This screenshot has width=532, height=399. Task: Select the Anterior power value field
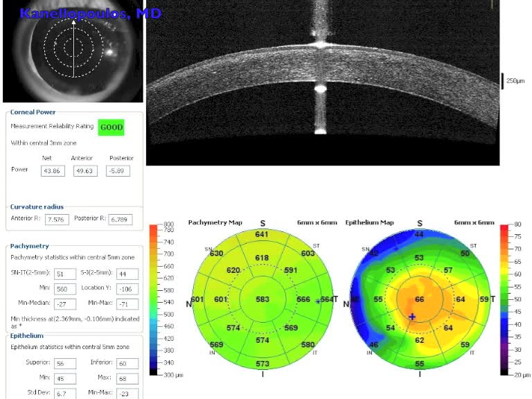82,170
